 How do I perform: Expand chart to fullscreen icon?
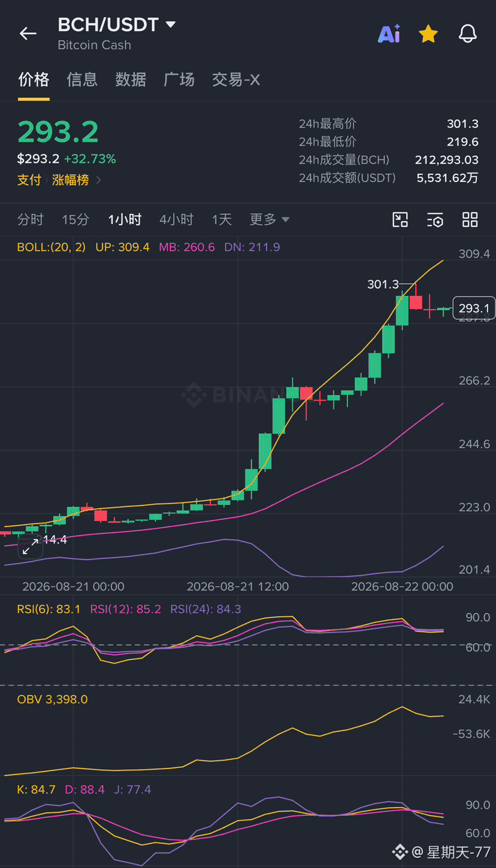tap(30, 546)
